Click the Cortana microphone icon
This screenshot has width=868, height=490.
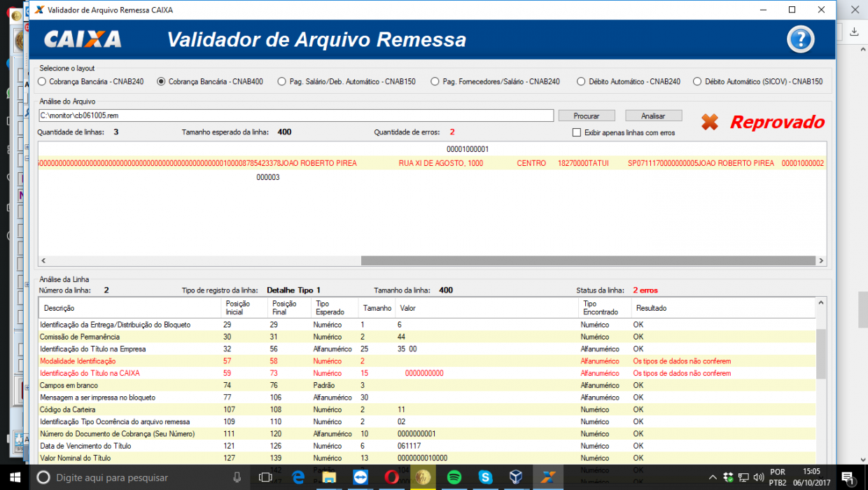point(237,477)
